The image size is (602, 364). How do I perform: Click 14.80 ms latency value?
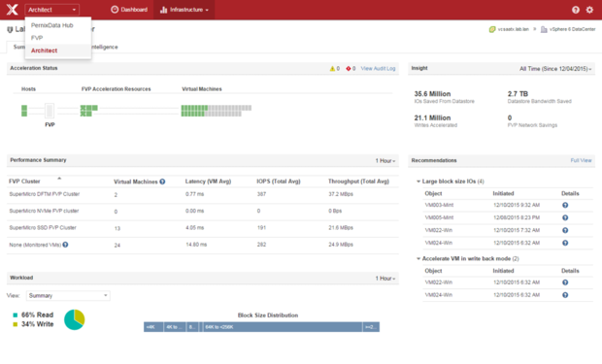point(196,245)
